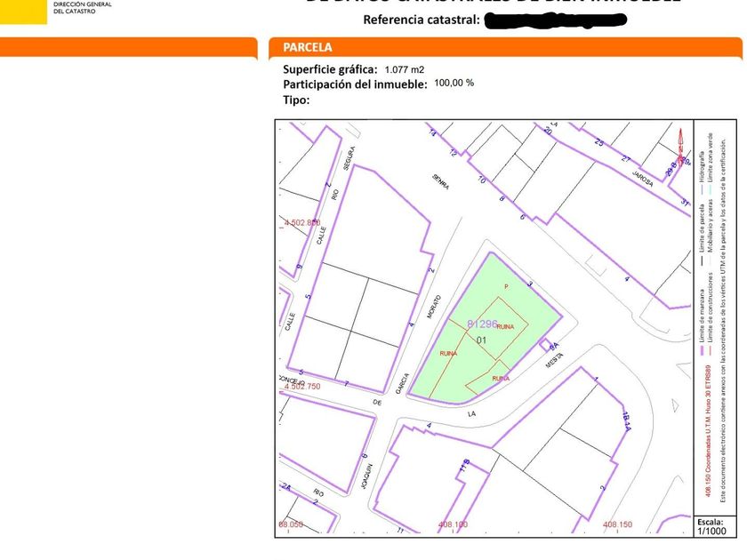This screenshot has width=747, height=560.
Task: Click the '408.150' coordinate at map bottom
Action: click(x=617, y=524)
